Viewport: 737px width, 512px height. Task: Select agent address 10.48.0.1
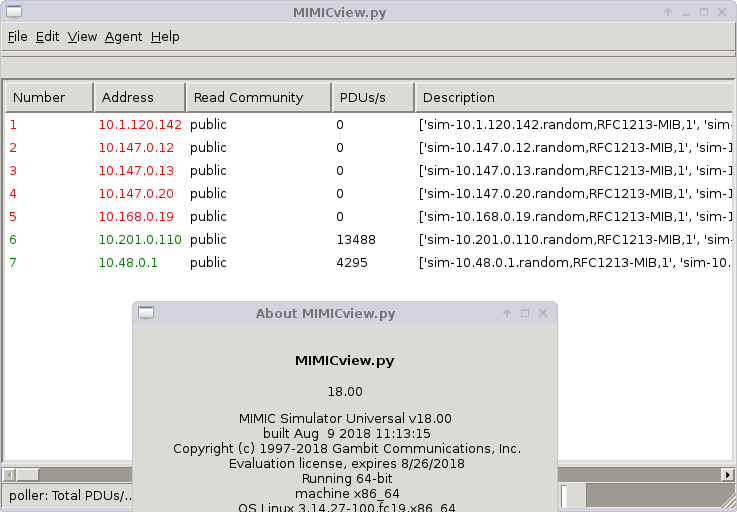click(x=128, y=263)
